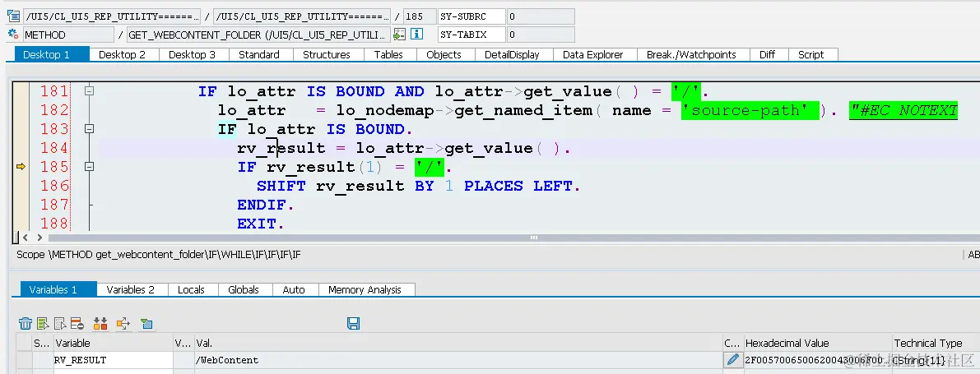Click the Hexadecimal Value column header

click(x=818, y=343)
